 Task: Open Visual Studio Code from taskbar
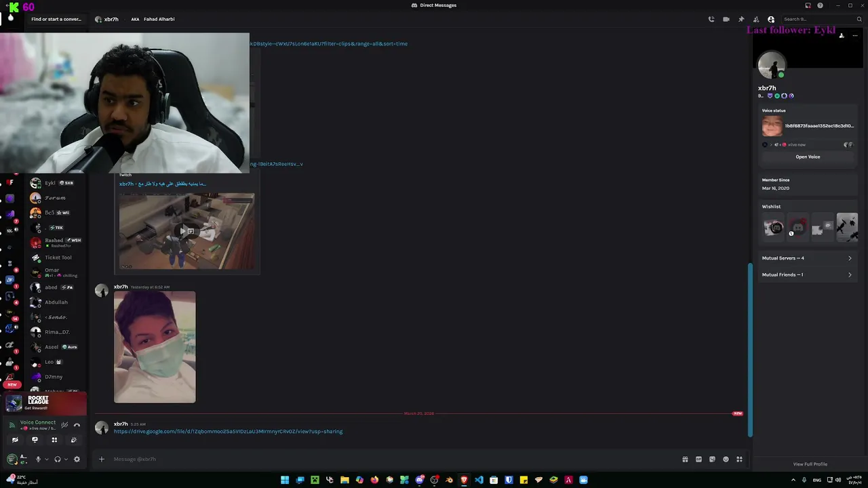[479, 480]
